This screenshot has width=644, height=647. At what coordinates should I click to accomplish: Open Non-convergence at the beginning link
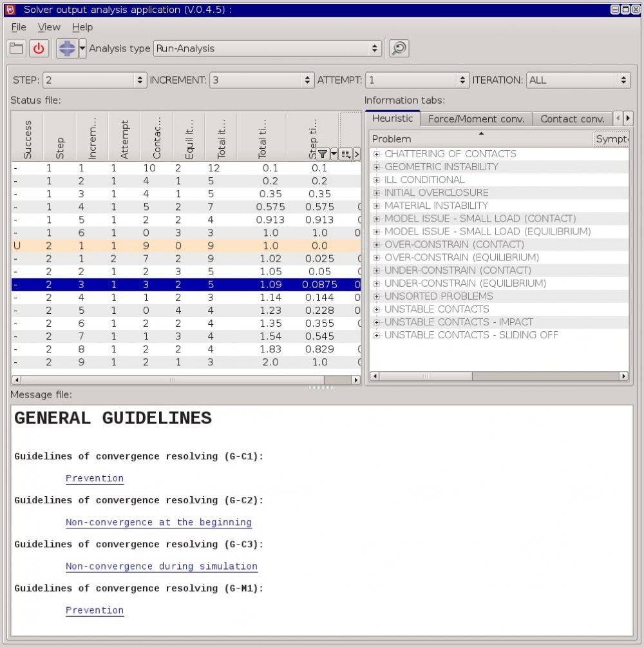(158, 523)
